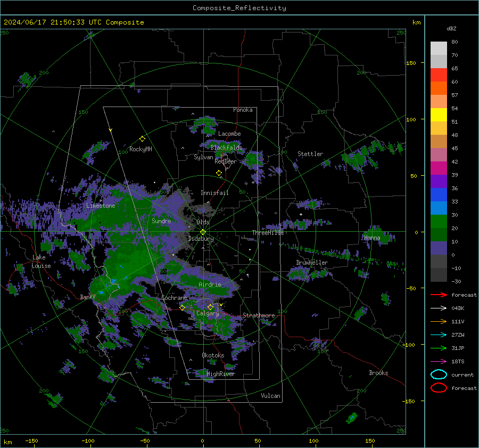
Task: Click the Innisfail town label
Action: coord(214,193)
